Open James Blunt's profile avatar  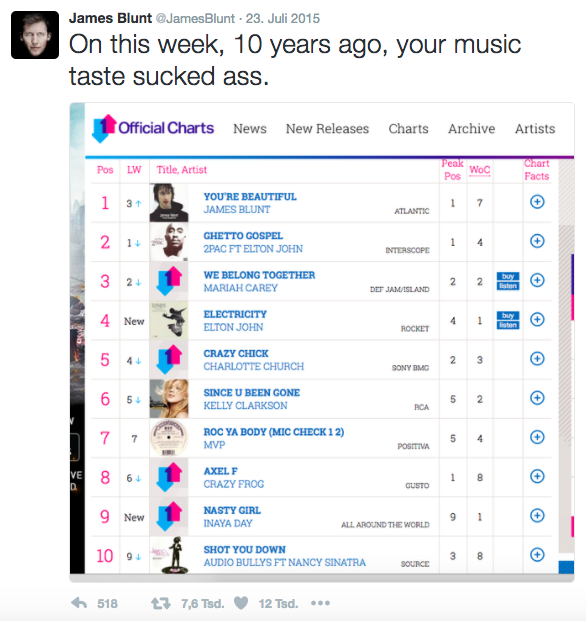tap(35, 35)
